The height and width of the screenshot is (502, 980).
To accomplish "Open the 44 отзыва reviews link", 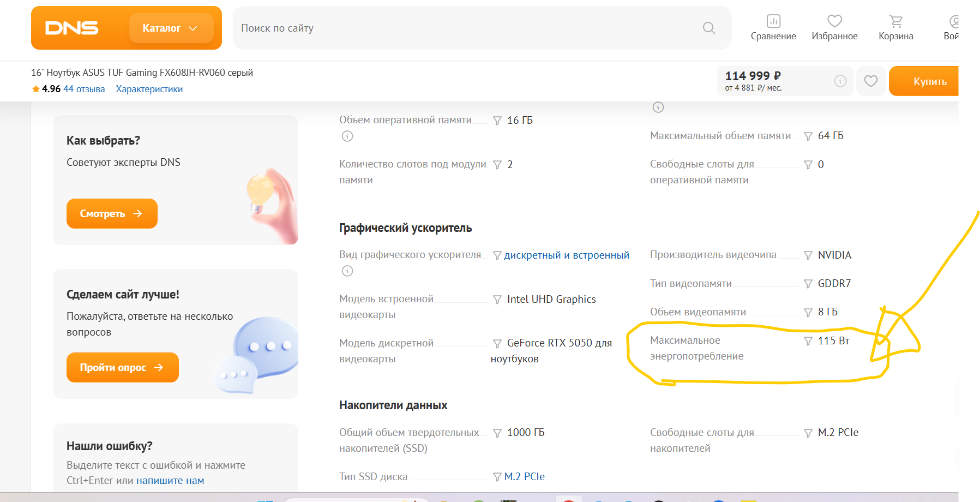I will [84, 89].
